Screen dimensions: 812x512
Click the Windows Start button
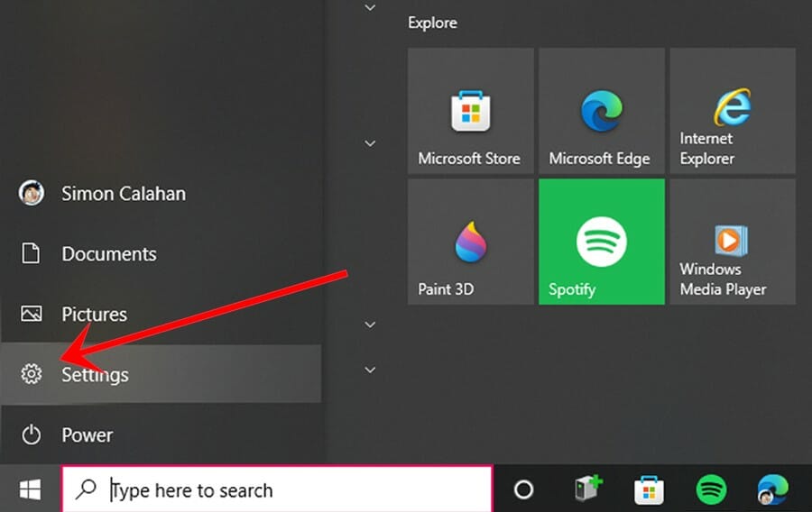30,489
